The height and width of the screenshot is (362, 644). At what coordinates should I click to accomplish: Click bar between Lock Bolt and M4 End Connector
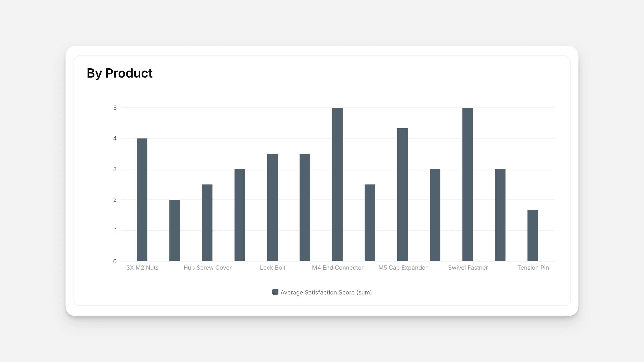pyautogui.click(x=305, y=207)
